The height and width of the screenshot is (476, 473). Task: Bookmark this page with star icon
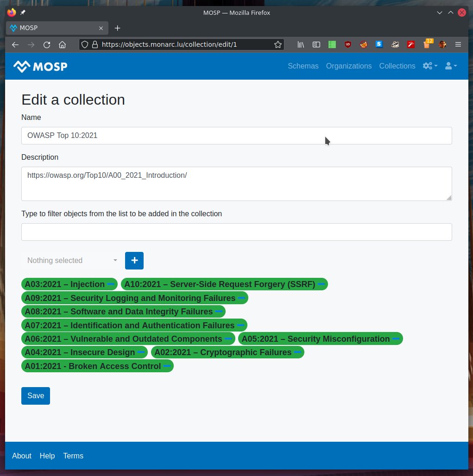[x=277, y=44]
